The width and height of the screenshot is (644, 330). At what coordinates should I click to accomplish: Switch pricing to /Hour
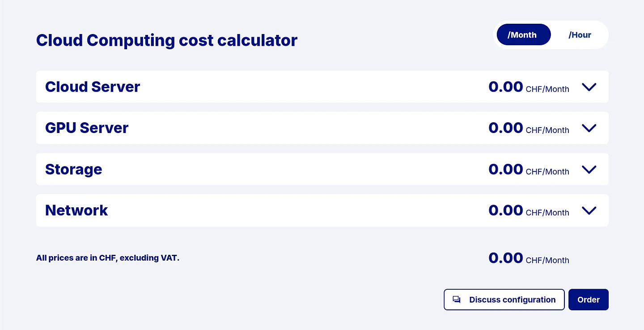point(580,35)
